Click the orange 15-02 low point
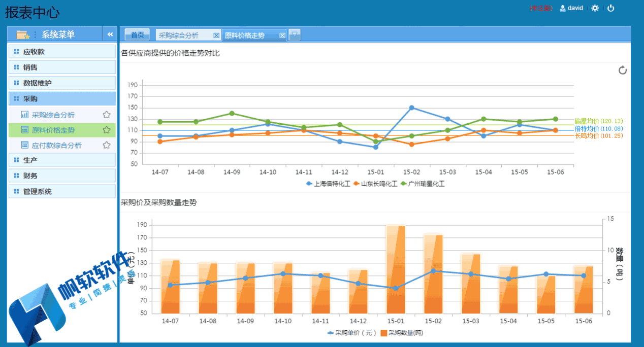 coord(411,145)
